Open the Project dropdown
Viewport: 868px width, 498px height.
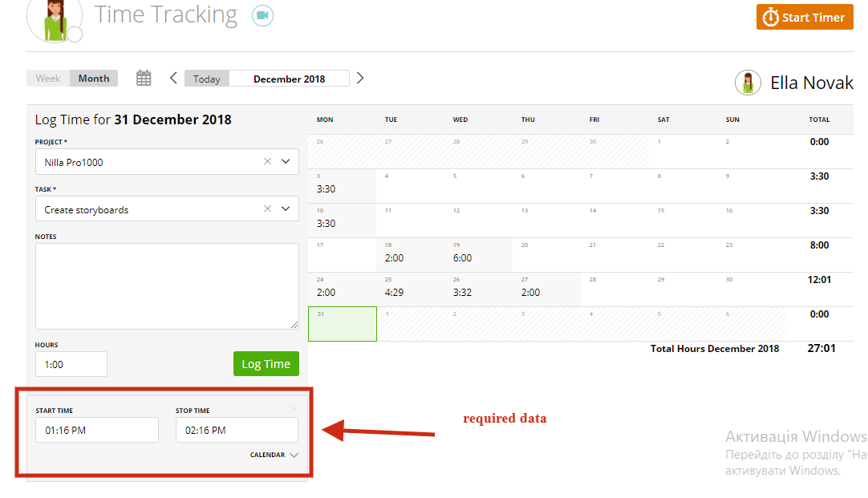pos(286,161)
